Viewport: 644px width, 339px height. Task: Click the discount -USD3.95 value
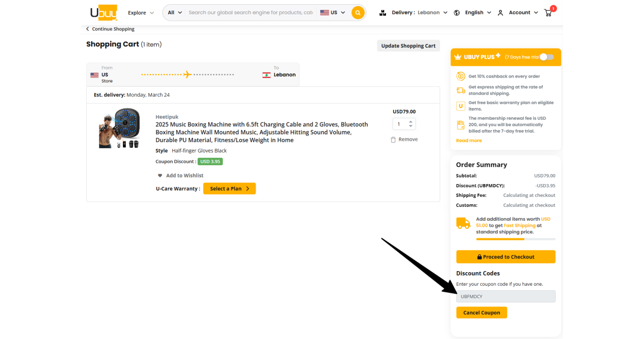click(x=545, y=186)
